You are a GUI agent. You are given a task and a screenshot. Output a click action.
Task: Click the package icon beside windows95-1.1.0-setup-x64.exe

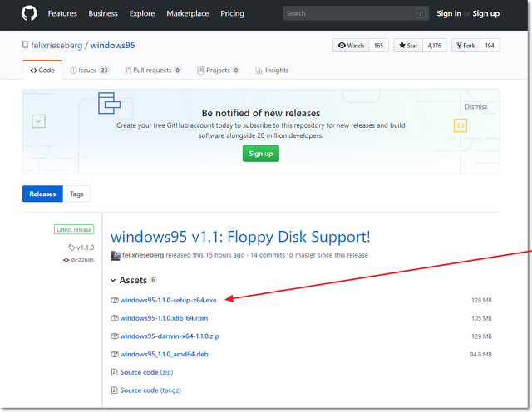pyautogui.click(x=115, y=300)
